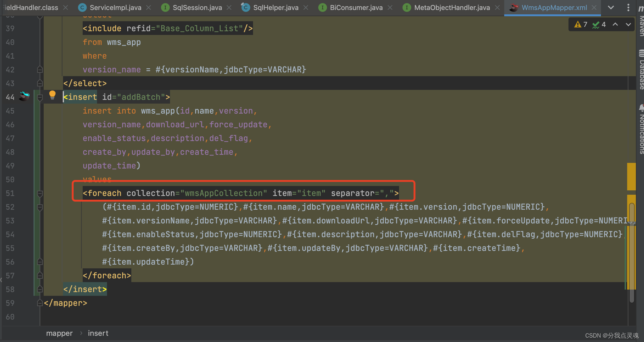Viewport: 644px width, 342px height.
Task: Close the BiConsumer.java tab with its X
Action: point(390,7)
